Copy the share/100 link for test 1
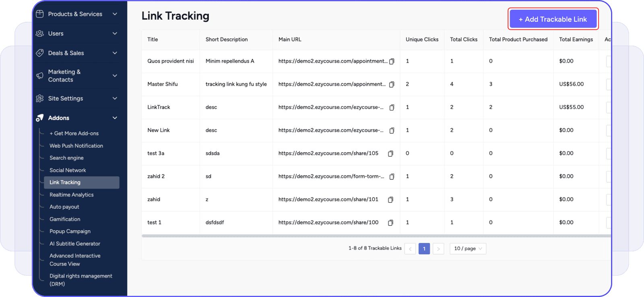Screen dimensions: 644x297 390,223
